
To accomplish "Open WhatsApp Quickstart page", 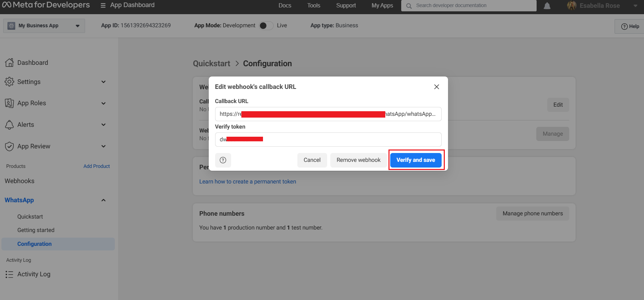I will [x=30, y=216].
